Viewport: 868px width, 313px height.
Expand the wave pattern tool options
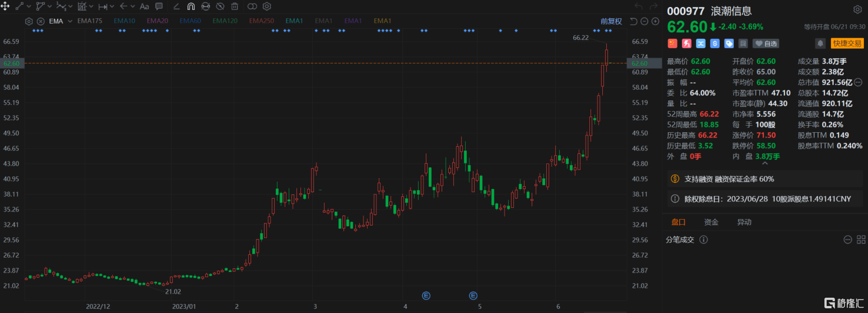(70, 6)
